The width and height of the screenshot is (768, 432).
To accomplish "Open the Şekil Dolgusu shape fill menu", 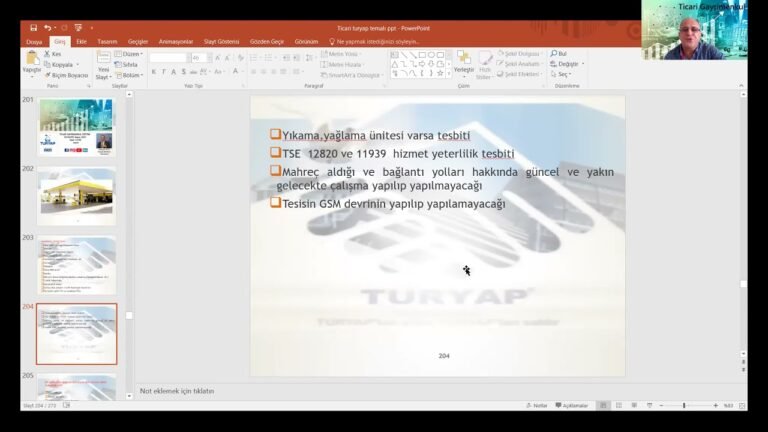I will [x=519, y=53].
